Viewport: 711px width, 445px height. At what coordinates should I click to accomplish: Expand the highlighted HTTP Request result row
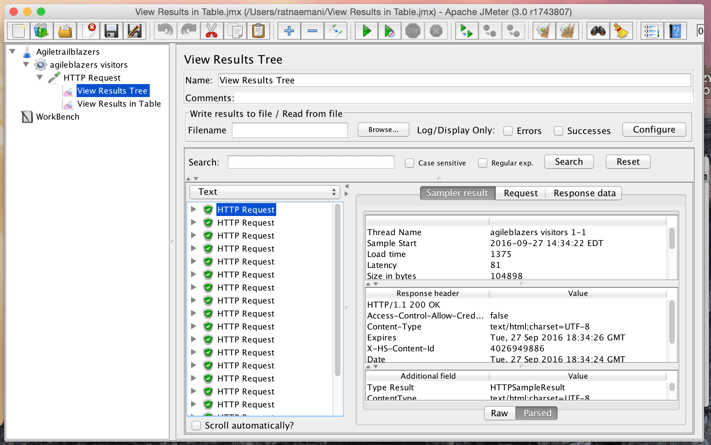[x=194, y=209]
